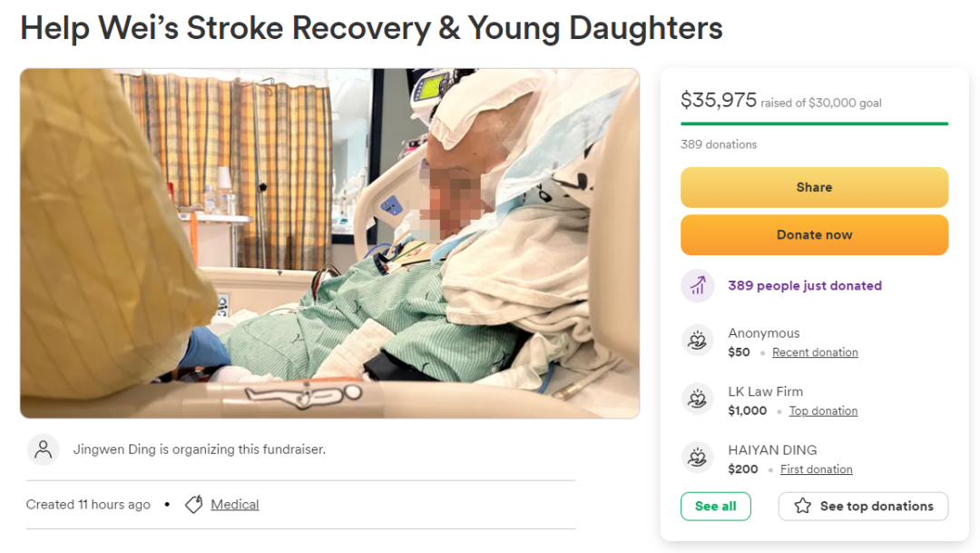Click the LK Law Firm donor icon
This screenshot has width=980, height=553.
698,399
